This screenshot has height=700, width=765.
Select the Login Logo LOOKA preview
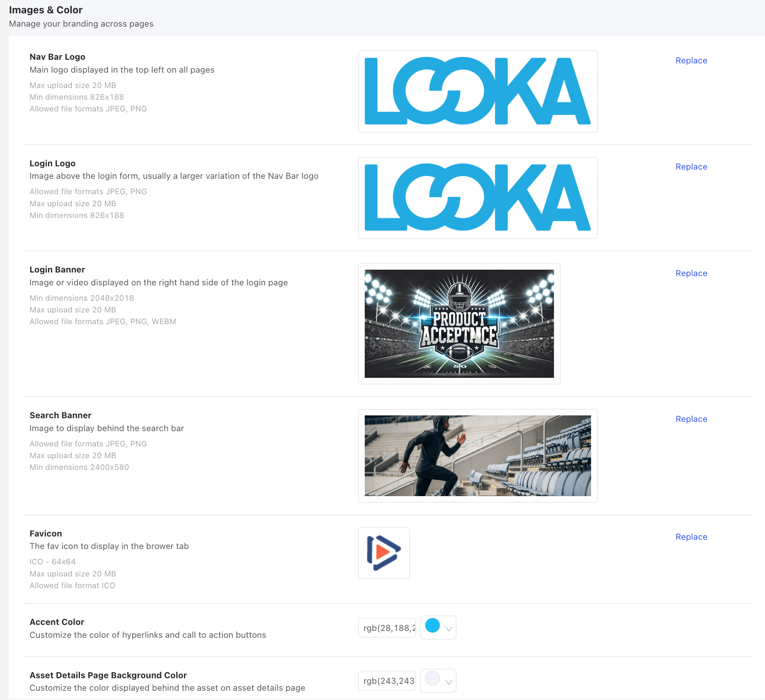pos(477,198)
